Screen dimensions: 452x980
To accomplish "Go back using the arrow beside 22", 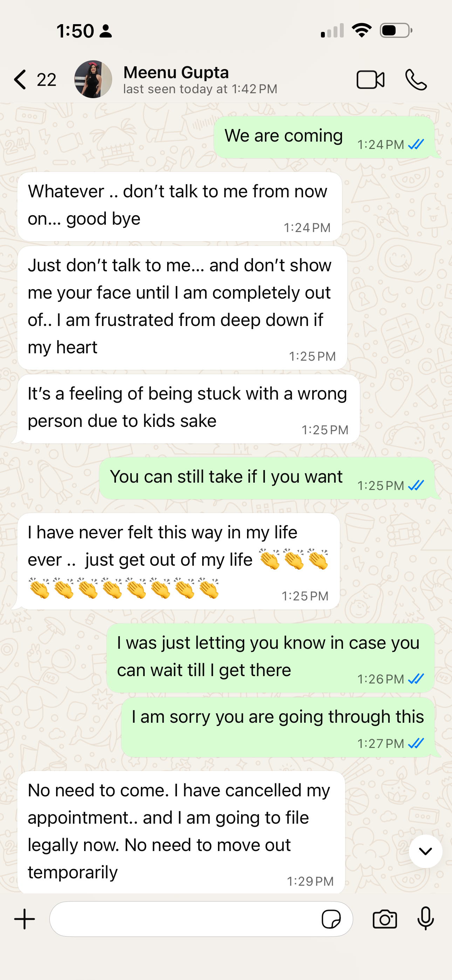I will coord(20,80).
